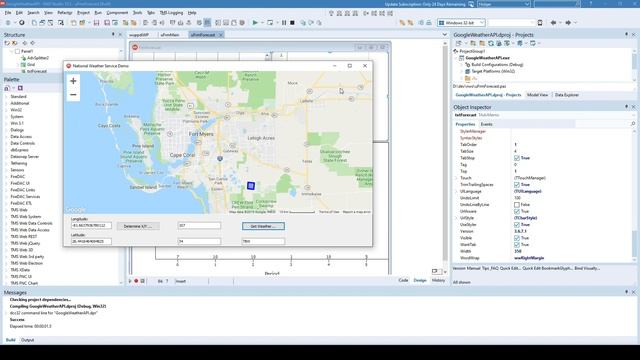Toggle the TabStop True checkbox
Screen dimensions: 640x360
[x=517, y=158]
